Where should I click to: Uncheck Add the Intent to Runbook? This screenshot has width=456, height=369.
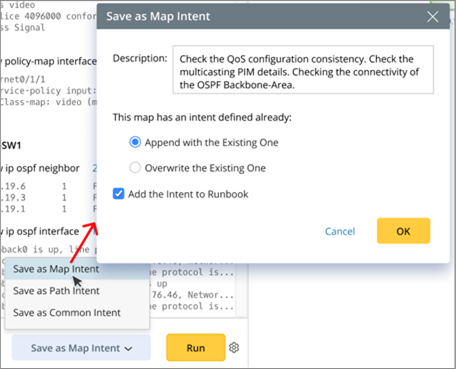[x=118, y=194]
